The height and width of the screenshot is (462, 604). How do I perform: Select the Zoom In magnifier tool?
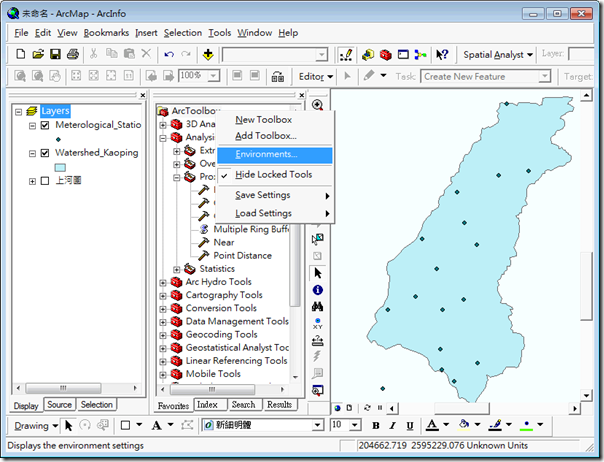pyautogui.click(x=317, y=105)
